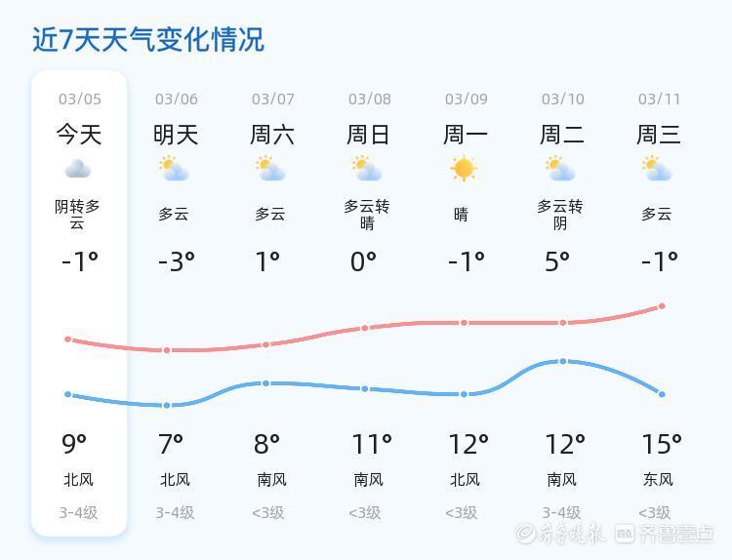
Task: Click the 03/10 date label
Action: (x=563, y=100)
